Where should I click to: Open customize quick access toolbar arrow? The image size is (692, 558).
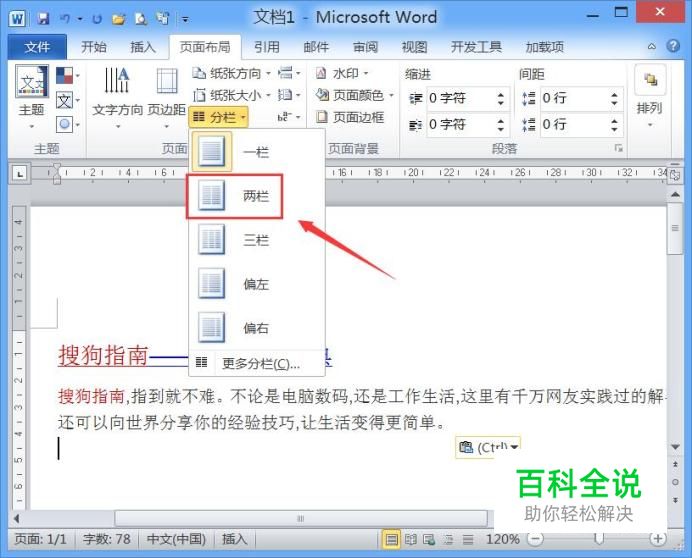186,19
